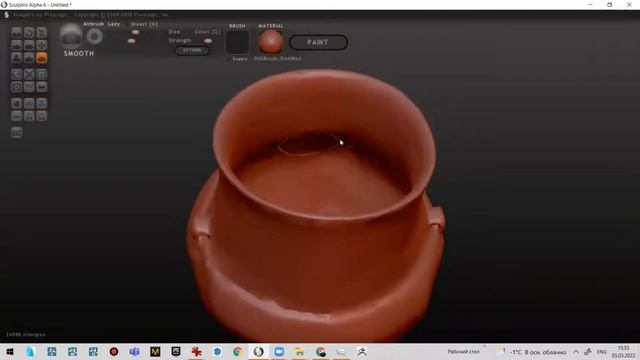Click the round brush falloff ring icon

pos(94,37)
